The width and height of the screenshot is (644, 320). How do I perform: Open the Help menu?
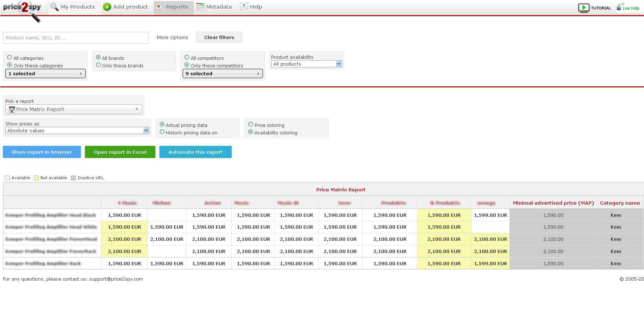tap(251, 7)
